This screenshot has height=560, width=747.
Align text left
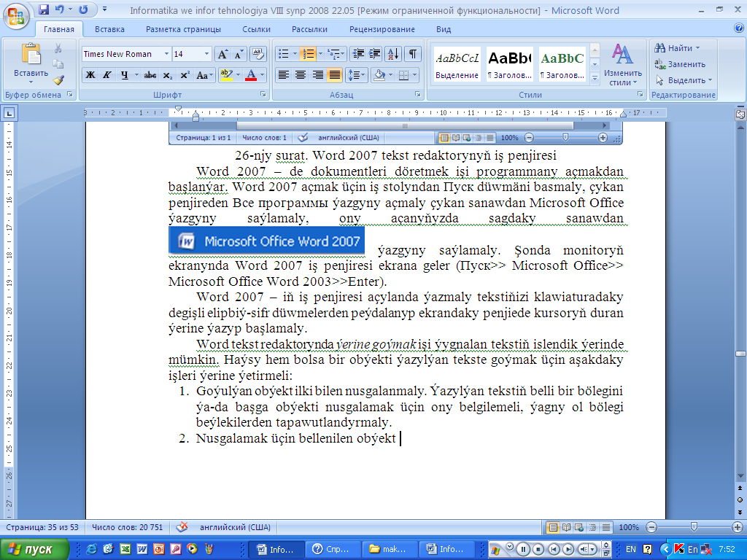coord(284,75)
